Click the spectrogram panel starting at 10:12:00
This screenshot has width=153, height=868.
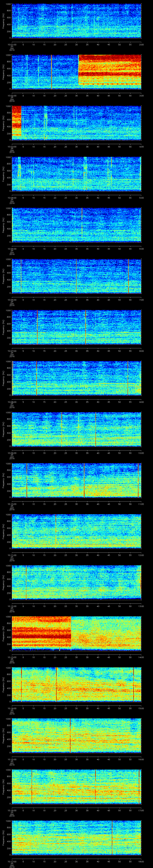click(77, 583)
